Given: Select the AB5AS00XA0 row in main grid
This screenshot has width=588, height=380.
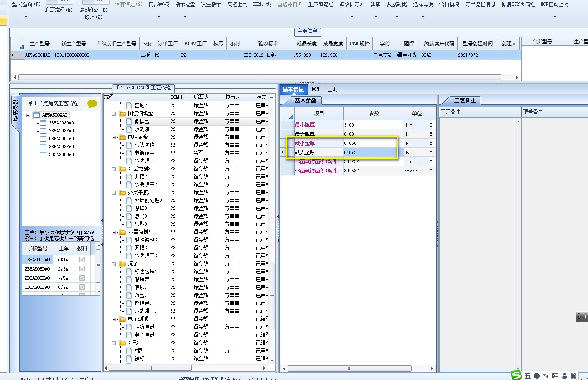Looking at the screenshot, I should tap(265, 55).
